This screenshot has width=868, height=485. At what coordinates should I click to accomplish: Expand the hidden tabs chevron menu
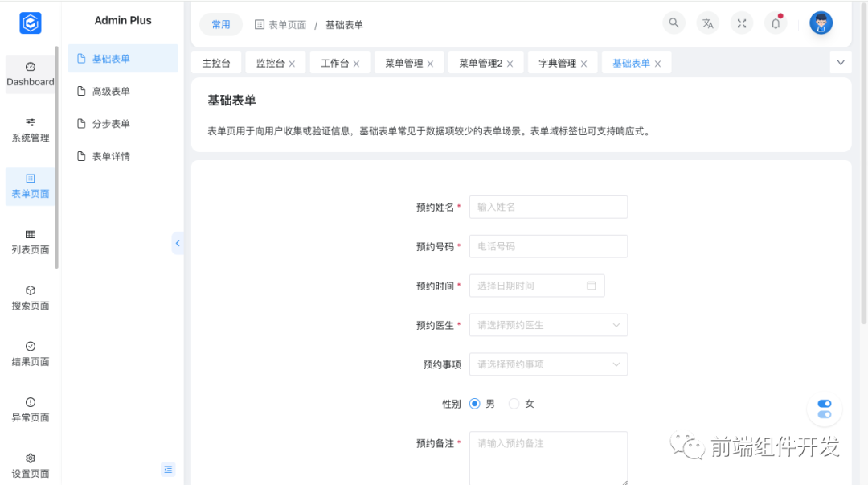(x=841, y=62)
